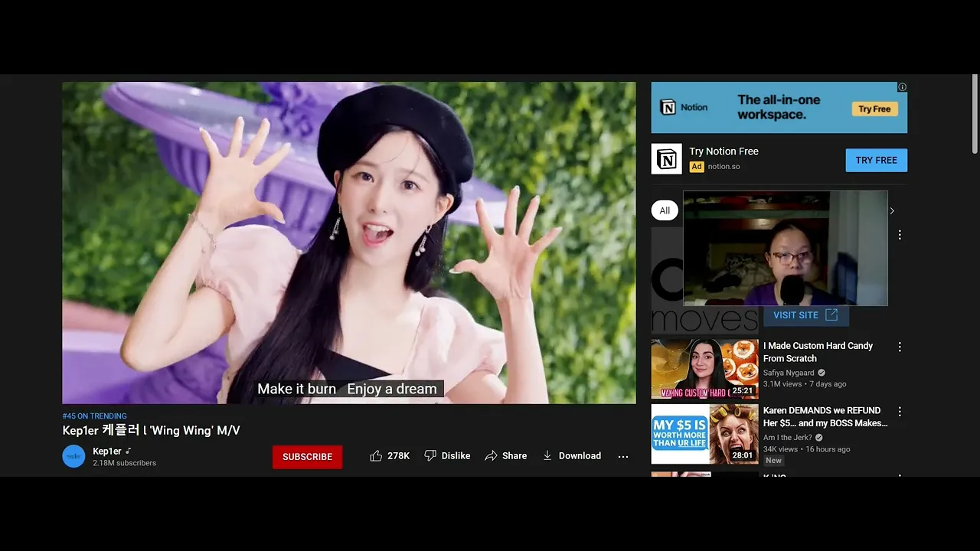Click Karen DEMANDS we REFUND title

pyautogui.click(x=825, y=417)
